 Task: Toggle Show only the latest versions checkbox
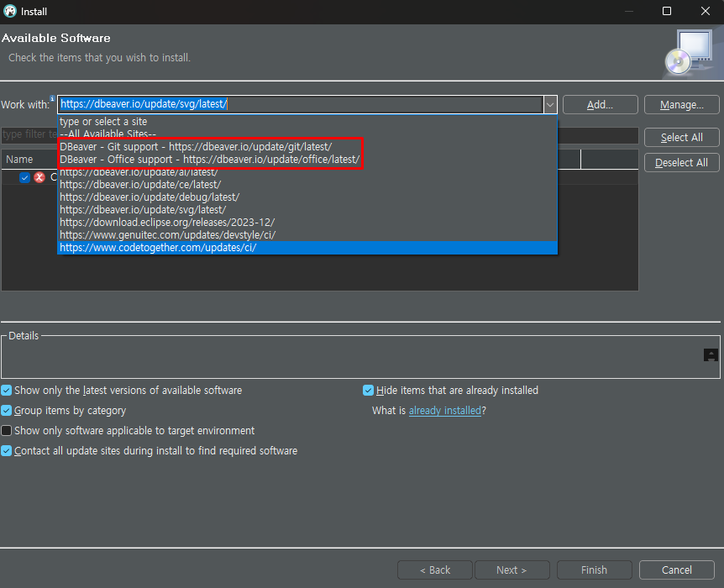coord(7,391)
